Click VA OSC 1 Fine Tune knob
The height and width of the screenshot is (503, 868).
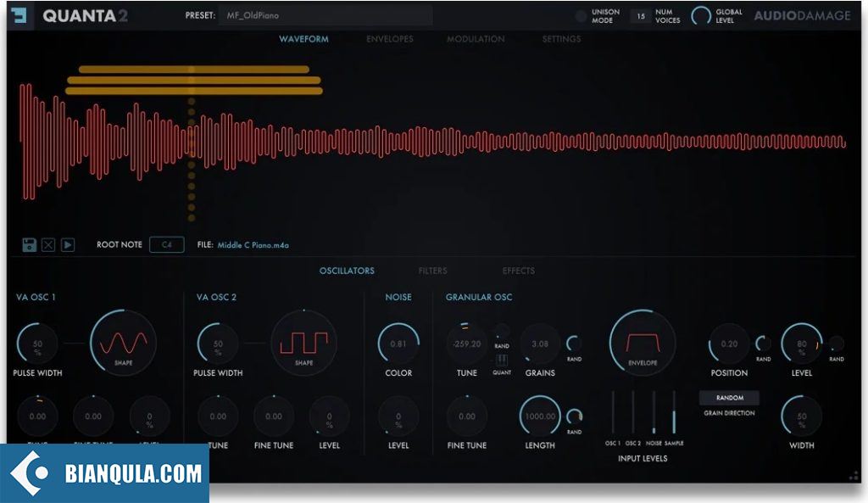93,416
